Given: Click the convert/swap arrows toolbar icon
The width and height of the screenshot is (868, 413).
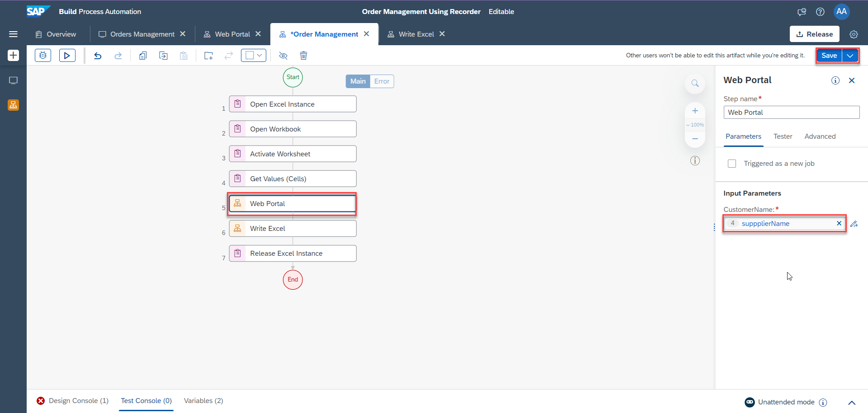Looking at the screenshot, I should (229, 56).
